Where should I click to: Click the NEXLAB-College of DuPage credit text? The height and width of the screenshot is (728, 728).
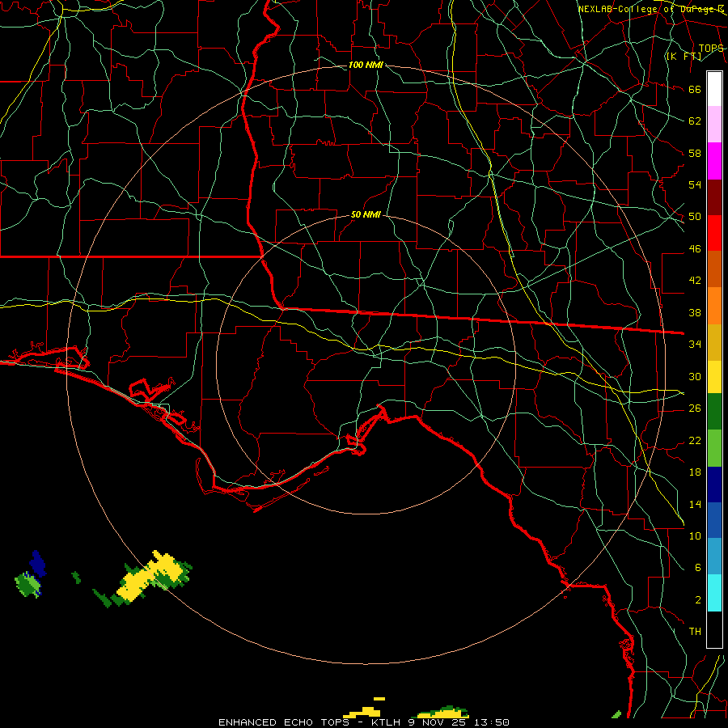pyautogui.click(x=650, y=9)
